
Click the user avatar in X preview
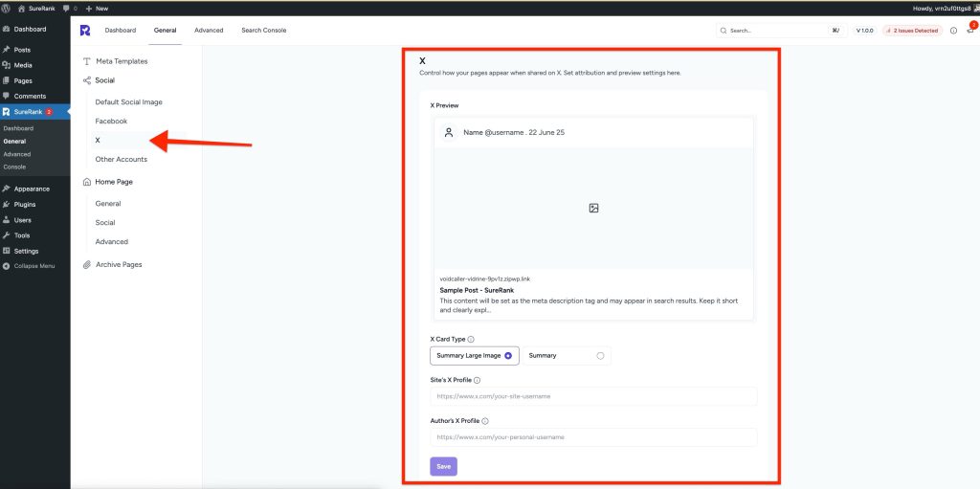click(x=448, y=133)
